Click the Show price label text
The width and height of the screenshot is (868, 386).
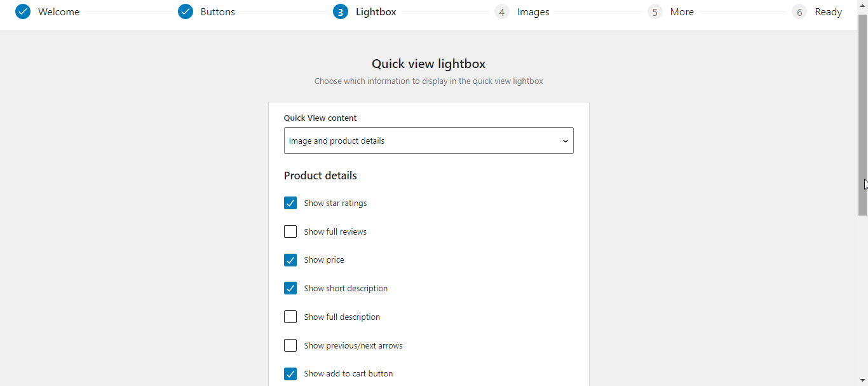click(x=324, y=260)
